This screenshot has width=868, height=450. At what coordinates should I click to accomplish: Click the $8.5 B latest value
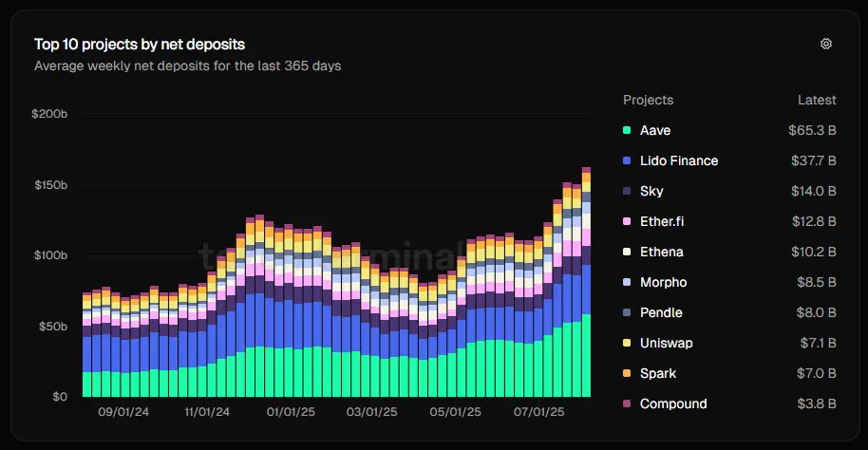click(817, 282)
